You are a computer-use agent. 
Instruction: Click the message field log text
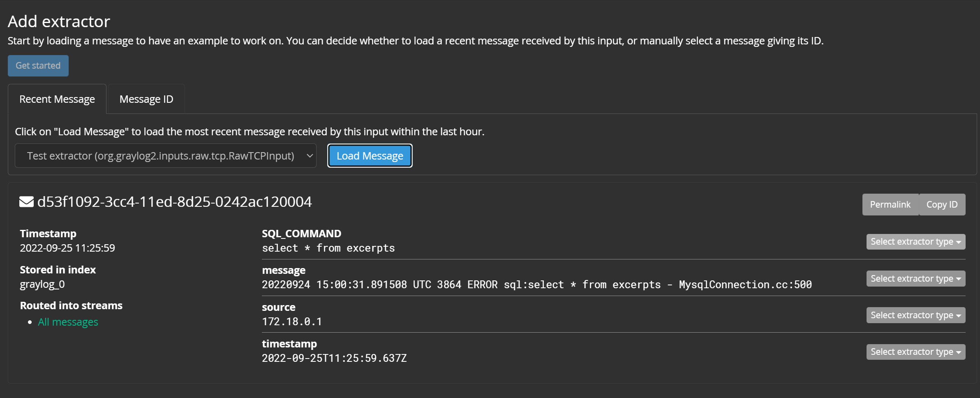537,285
